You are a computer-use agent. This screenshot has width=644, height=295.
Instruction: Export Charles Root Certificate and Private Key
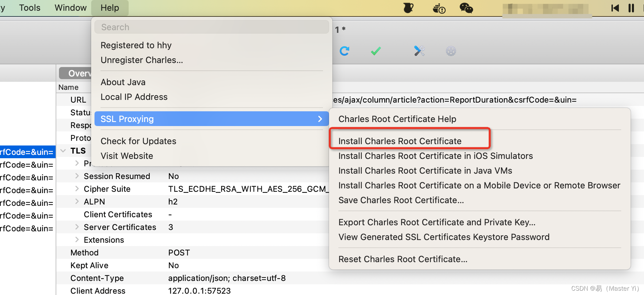tap(480, 222)
